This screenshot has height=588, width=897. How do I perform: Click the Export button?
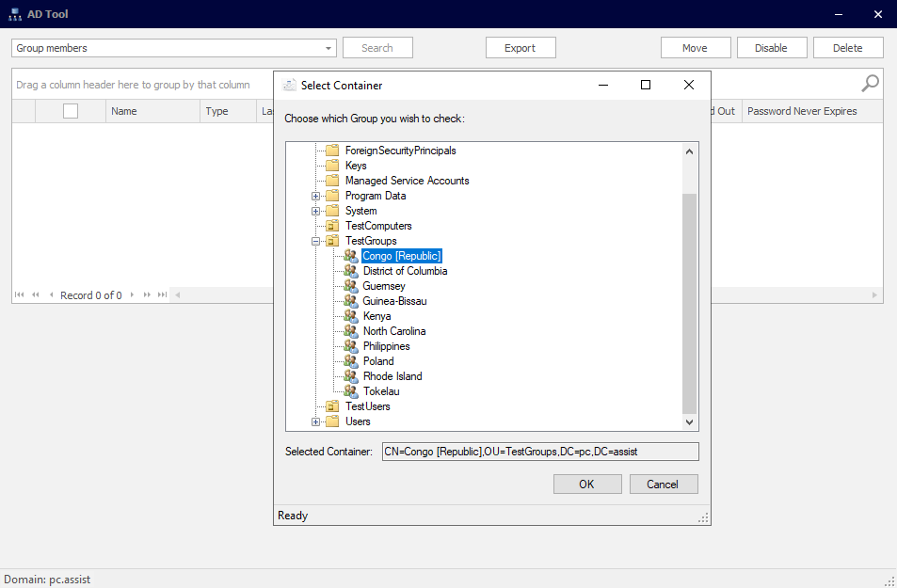(x=521, y=48)
